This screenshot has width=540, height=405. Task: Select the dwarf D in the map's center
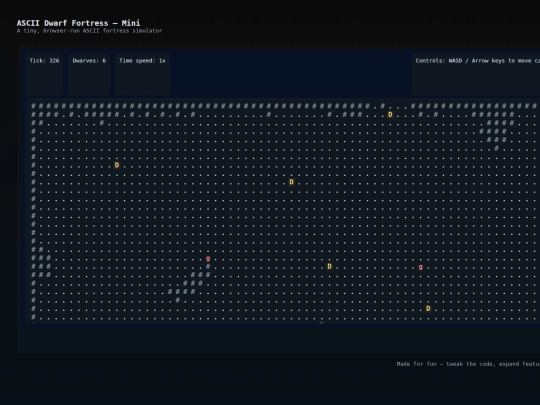(292, 182)
